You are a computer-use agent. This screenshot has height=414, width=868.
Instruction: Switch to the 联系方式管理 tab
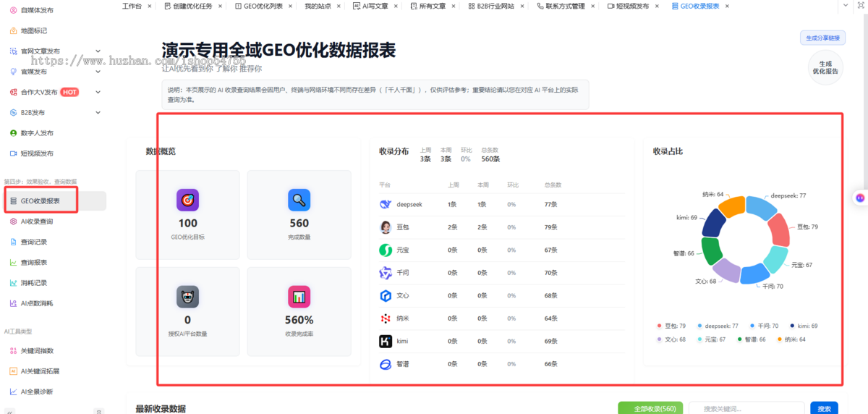point(560,6)
